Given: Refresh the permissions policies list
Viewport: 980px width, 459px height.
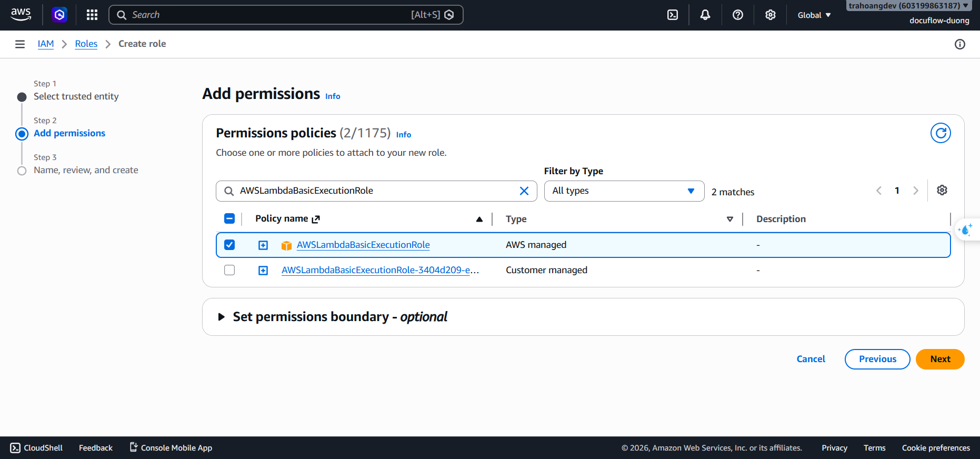Looking at the screenshot, I should (941, 133).
